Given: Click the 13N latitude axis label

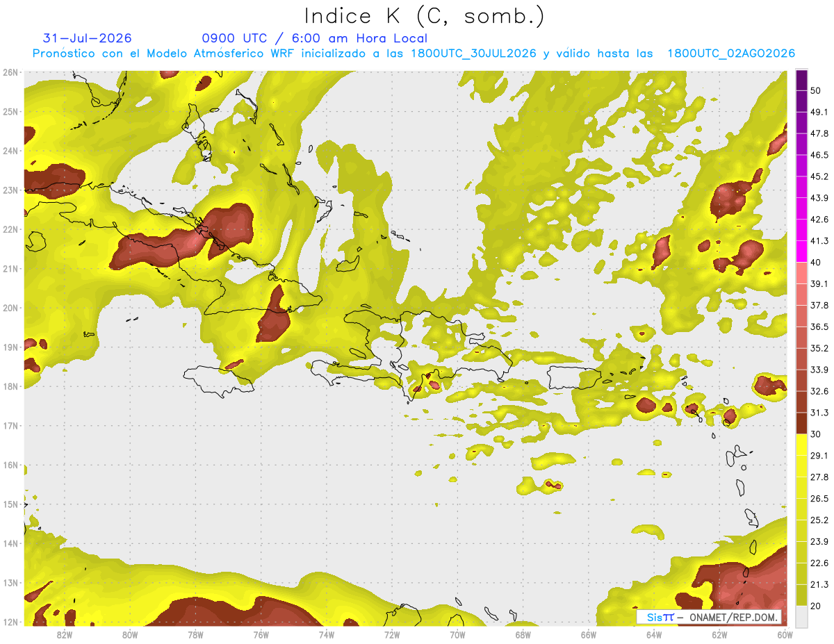Looking at the screenshot, I should point(10,582).
